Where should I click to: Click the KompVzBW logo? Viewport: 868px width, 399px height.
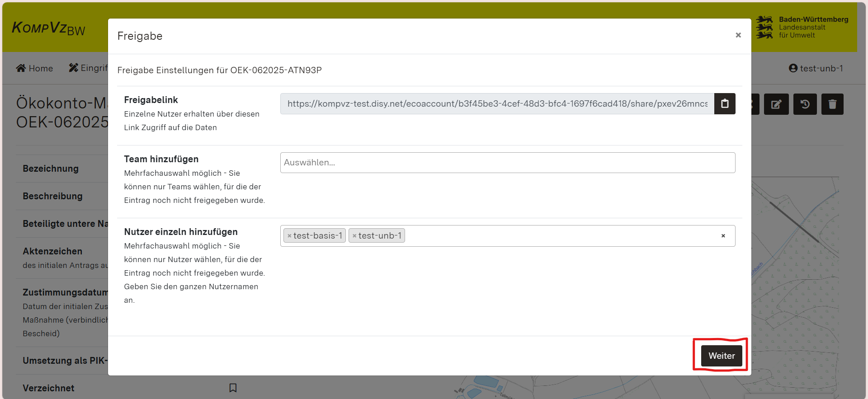(x=48, y=28)
